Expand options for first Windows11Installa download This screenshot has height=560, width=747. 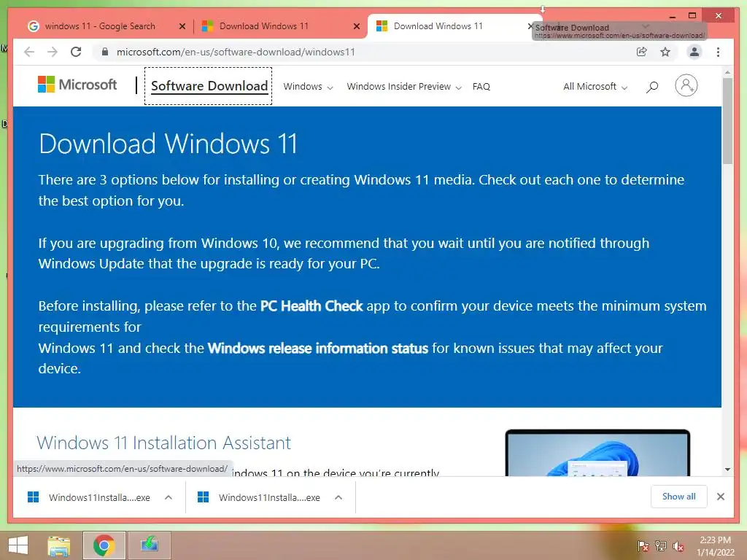coord(169,497)
